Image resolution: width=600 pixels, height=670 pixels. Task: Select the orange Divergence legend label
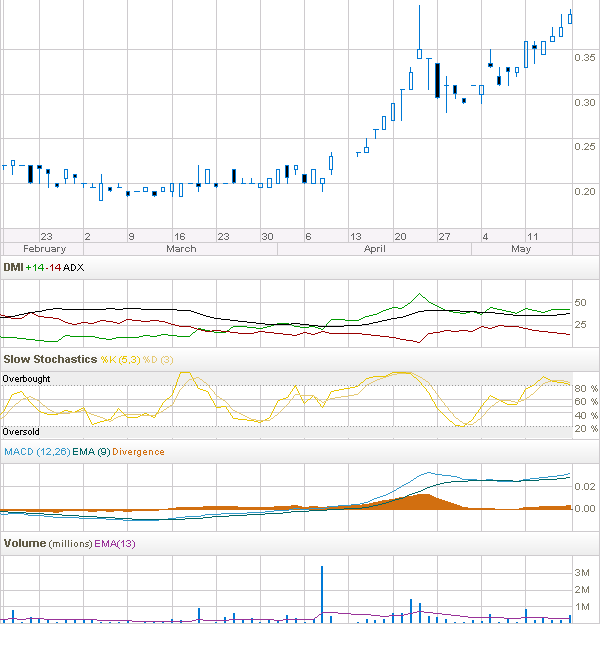tap(138, 452)
